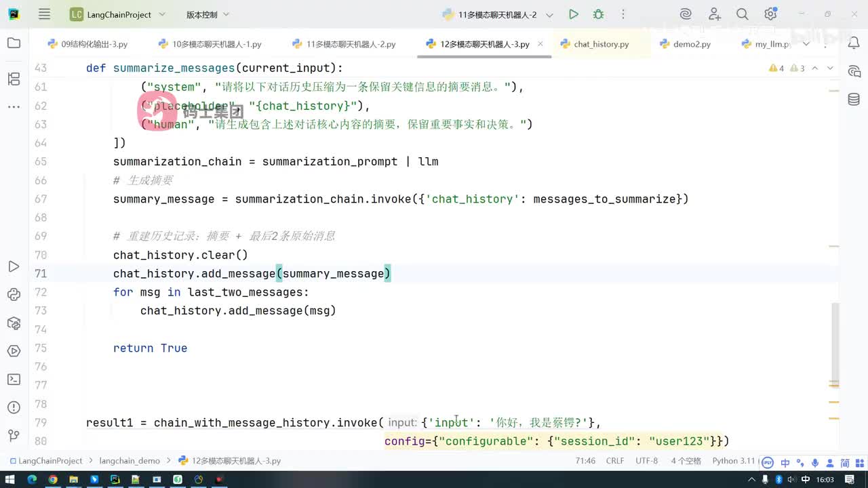The image size is (868, 488).
Task: Open the Notifications bell panel
Action: coord(854,43)
